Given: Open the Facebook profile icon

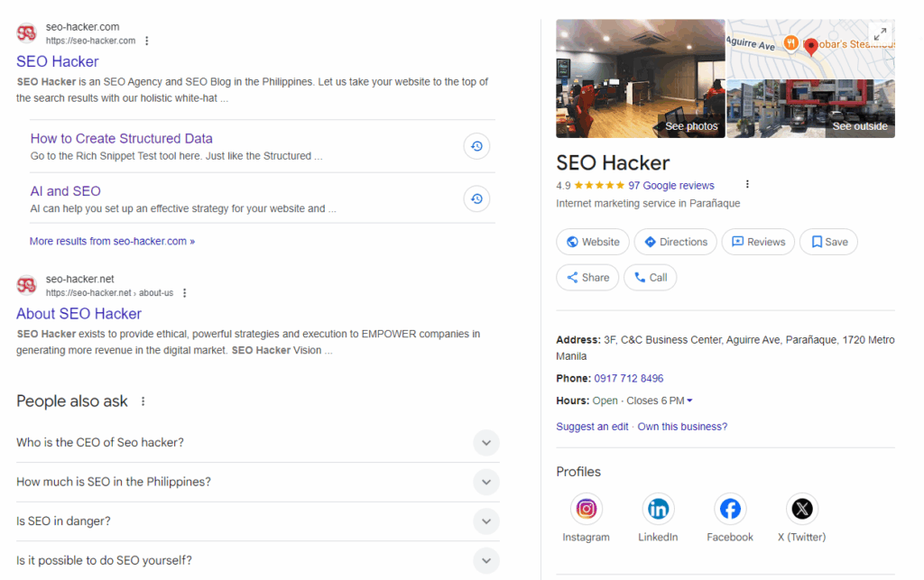Looking at the screenshot, I should click(730, 509).
